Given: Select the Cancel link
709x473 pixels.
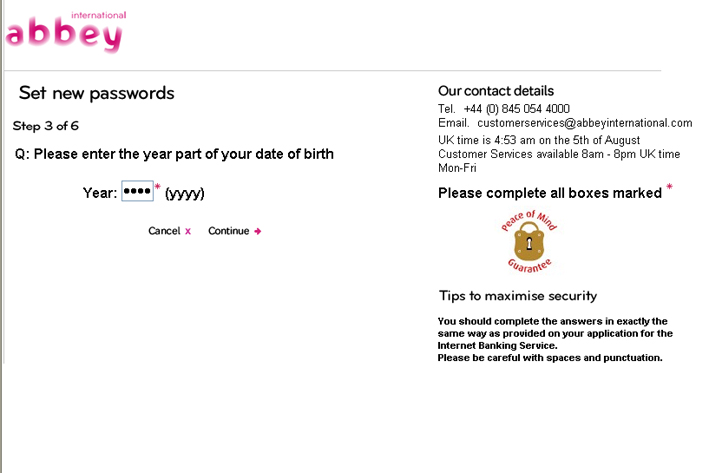Looking at the screenshot, I should click(x=164, y=231).
